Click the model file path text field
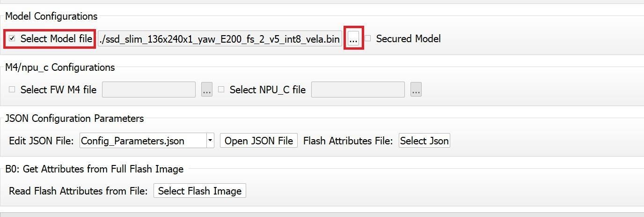 (219, 39)
